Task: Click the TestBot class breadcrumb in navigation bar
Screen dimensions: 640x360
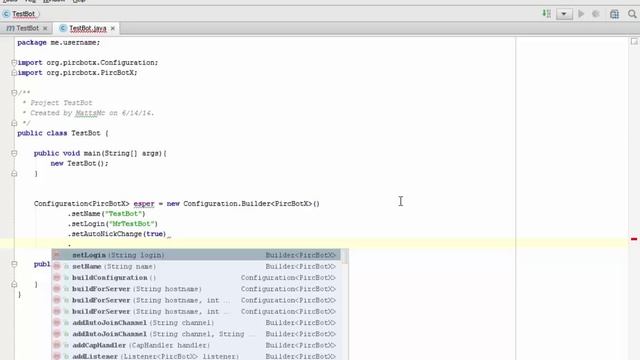Action: (x=20, y=14)
